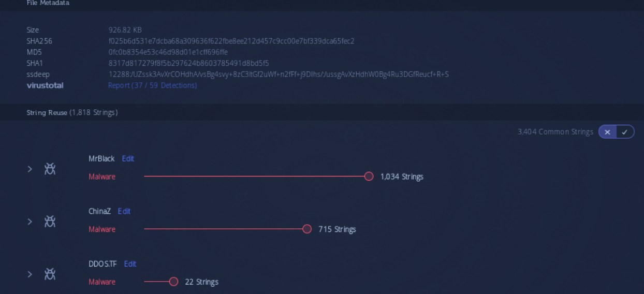This screenshot has height=294, width=644.
Task: Open the VirusTotal report link
Action: point(152,85)
